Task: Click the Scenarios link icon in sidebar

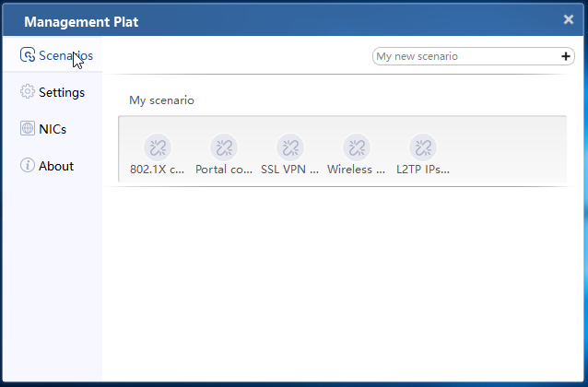Action: click(28, 55)
